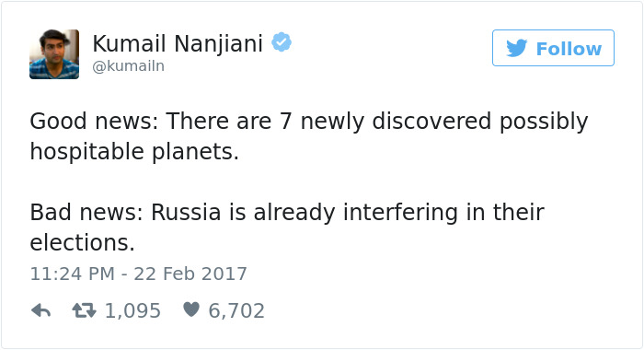View the 6,702 likes count

pos(236,311)
